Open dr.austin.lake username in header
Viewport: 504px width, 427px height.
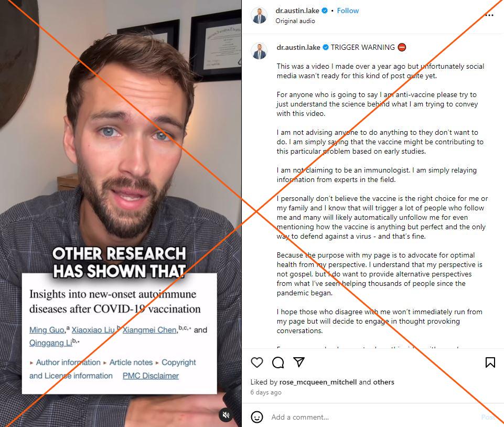coord(297,10)
